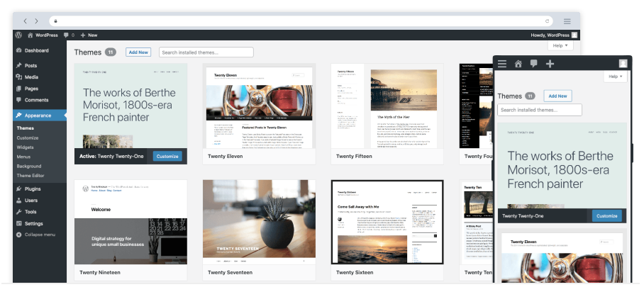This screenshot has width=644, height=304.
Task: Click Add New button beside desktop Themes heading
Action: click(x=138, y=52)
